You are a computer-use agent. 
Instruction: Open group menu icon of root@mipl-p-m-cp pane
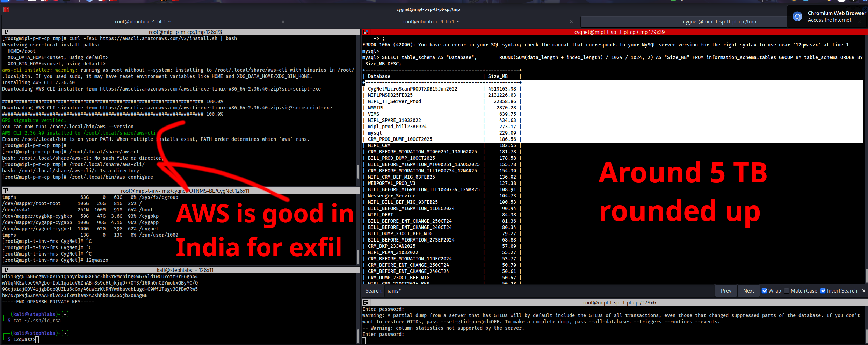coord(5,32)
